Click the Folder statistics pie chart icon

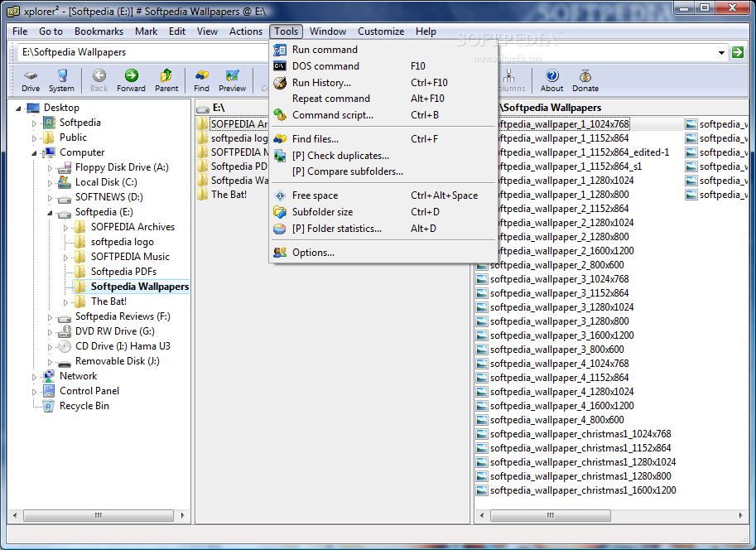pos(280,229)
